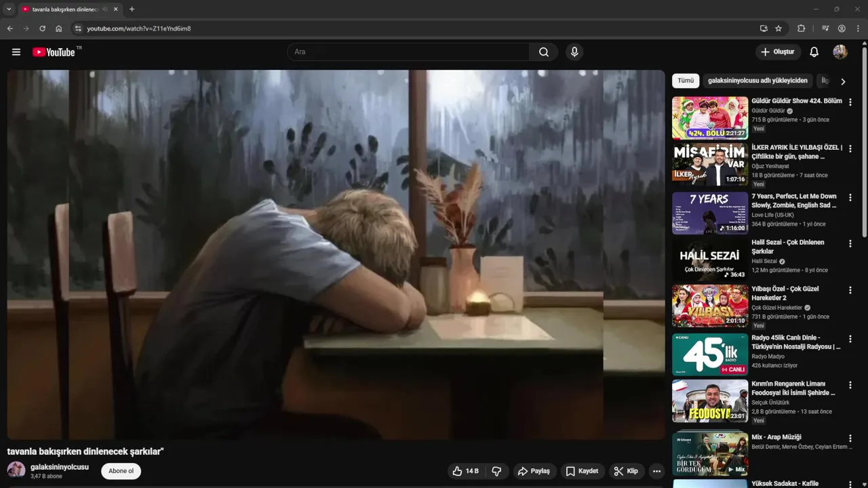Screen dimensions: 868x488
Task: Go to the YouTube home logo
Action: click(54, 52)
